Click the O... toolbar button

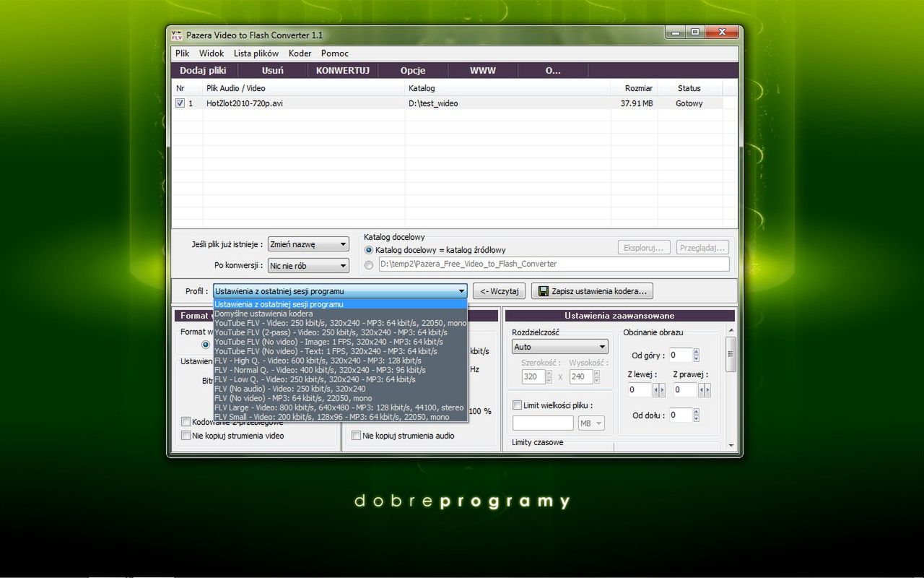553,71
